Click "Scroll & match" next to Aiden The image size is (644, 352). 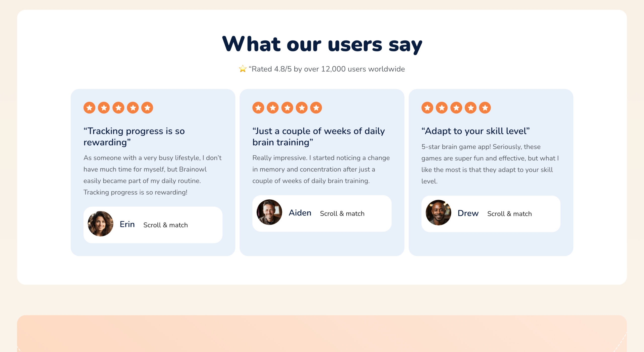(x=342, y=213)
